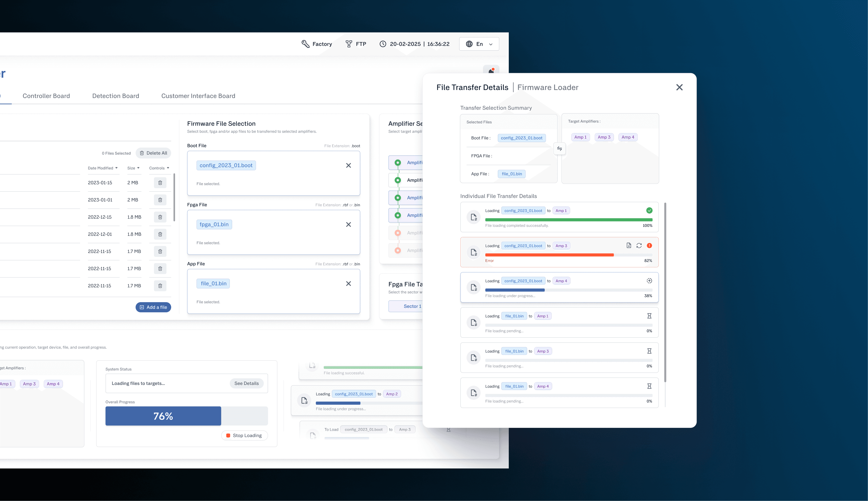868x501 pixels.
Task: Close the File Transfer Details dialog
Action: [x=679, y=87]
